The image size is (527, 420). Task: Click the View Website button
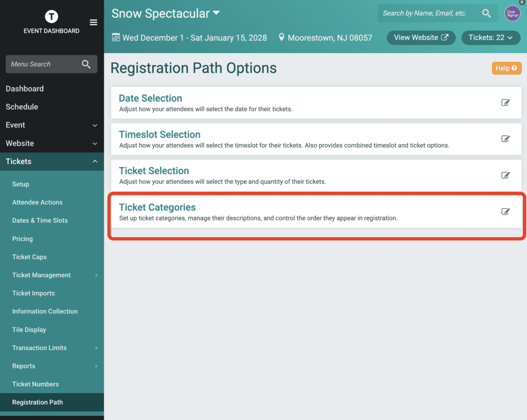click(x=421, y=38)
